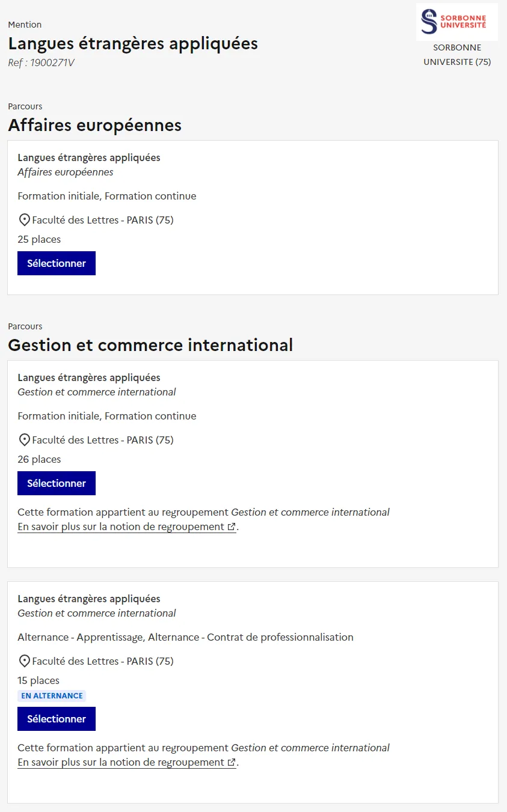Click the Sorbonne Université logo
Viewport: 507px width, 812px height.
(x=456, y=22)
